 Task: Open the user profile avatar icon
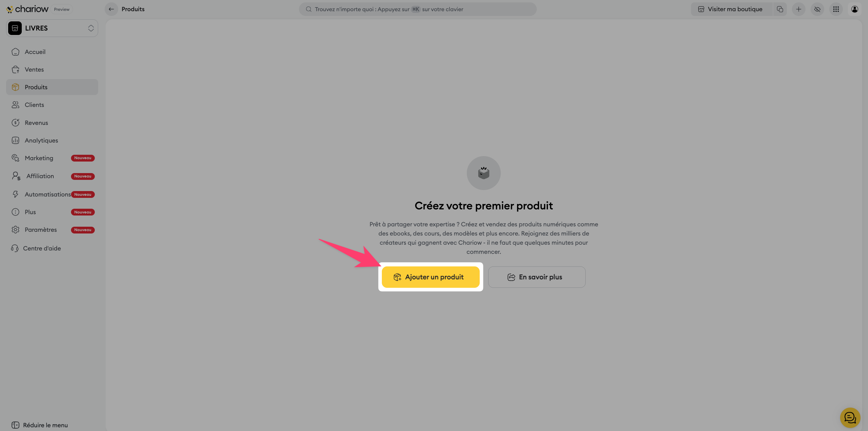[855, 9]
